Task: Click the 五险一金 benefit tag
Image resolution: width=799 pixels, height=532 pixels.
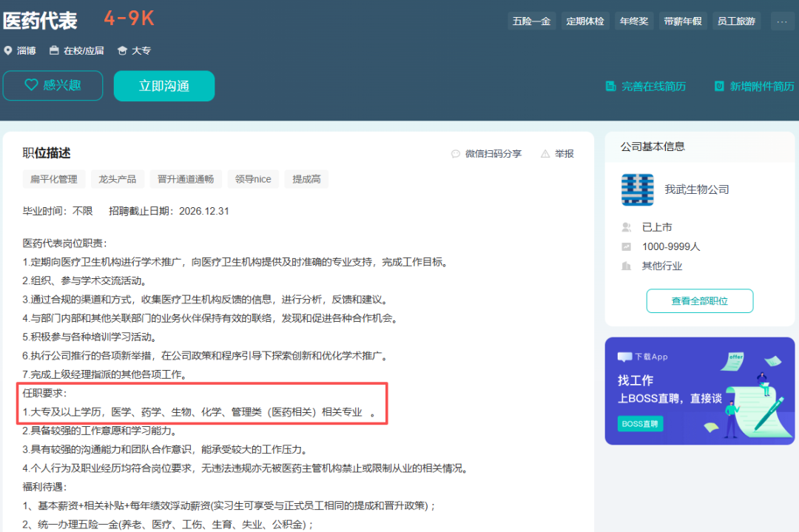Action: coord(531,21)
